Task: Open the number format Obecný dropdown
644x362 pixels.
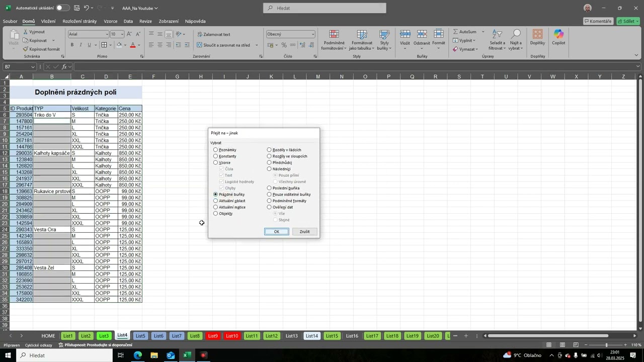Action: coord(312,34)
